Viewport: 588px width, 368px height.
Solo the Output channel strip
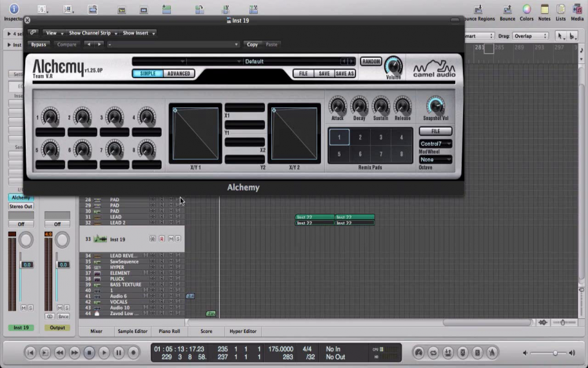pos(66,307)
